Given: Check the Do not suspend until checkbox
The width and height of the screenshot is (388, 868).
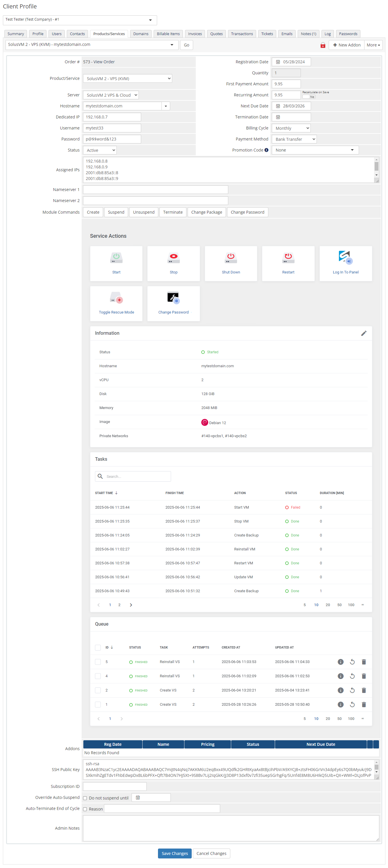Looking at the screenshot, I should (85, 798).
